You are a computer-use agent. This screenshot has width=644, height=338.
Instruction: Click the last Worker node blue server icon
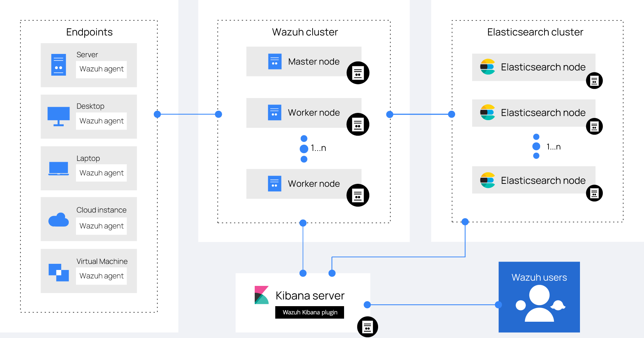tap(275, 183)
